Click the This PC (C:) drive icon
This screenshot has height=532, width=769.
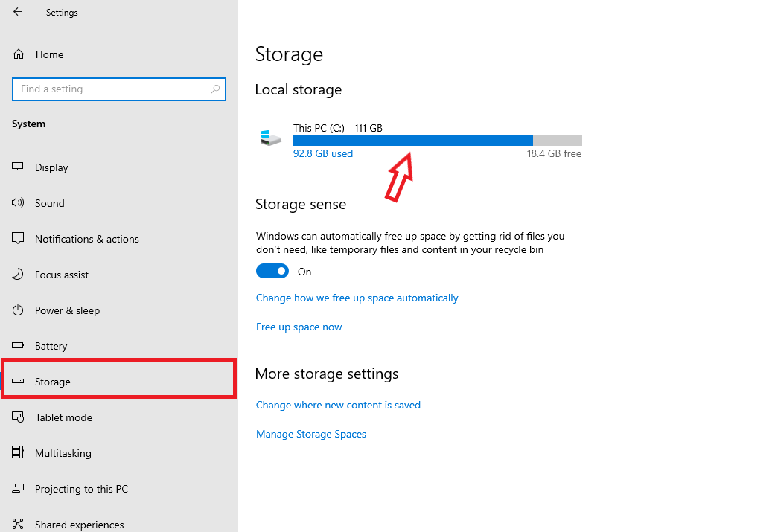tap(270, 138)
